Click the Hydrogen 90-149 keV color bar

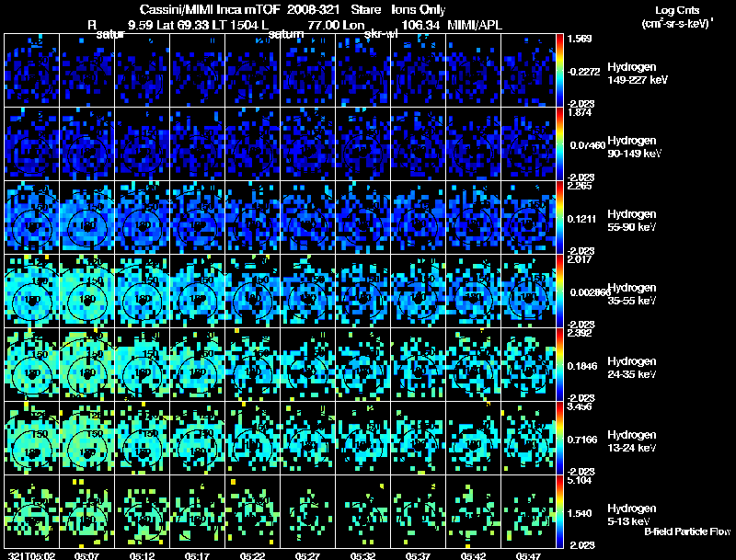coord(559,144)
